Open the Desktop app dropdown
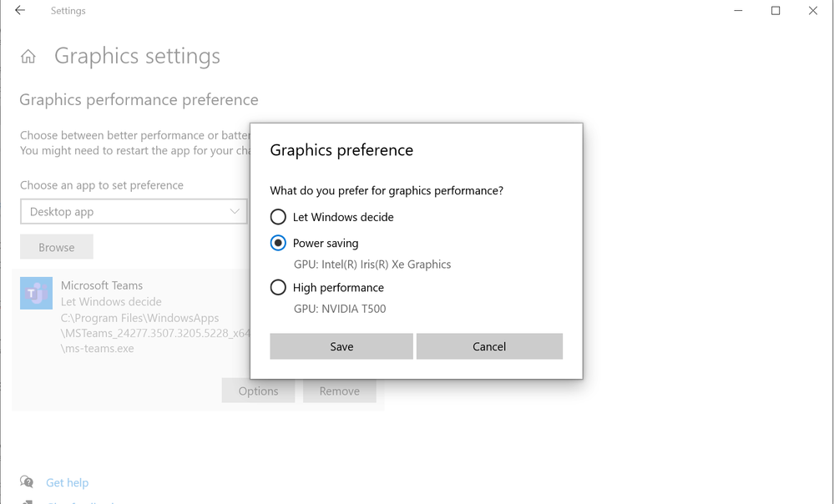 tap(134, 212)
